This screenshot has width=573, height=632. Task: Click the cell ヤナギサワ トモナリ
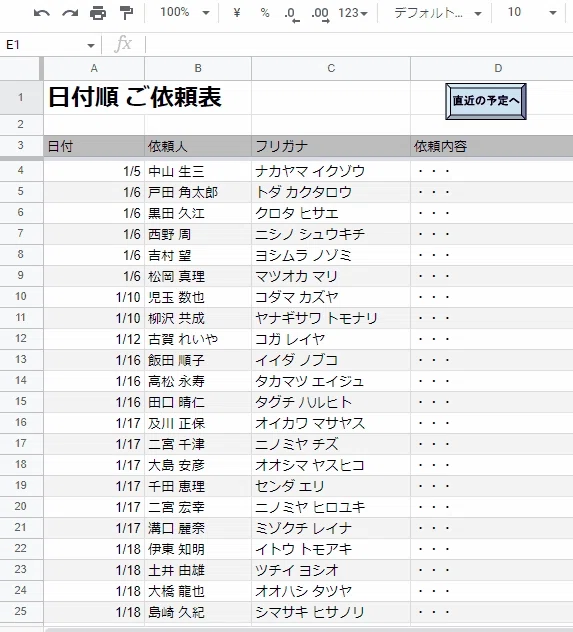tap(331, 318)
